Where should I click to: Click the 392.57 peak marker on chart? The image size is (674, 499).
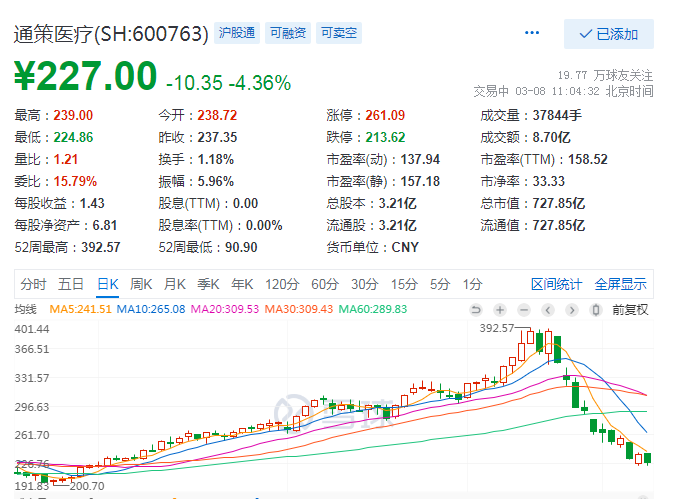[497, 328]
